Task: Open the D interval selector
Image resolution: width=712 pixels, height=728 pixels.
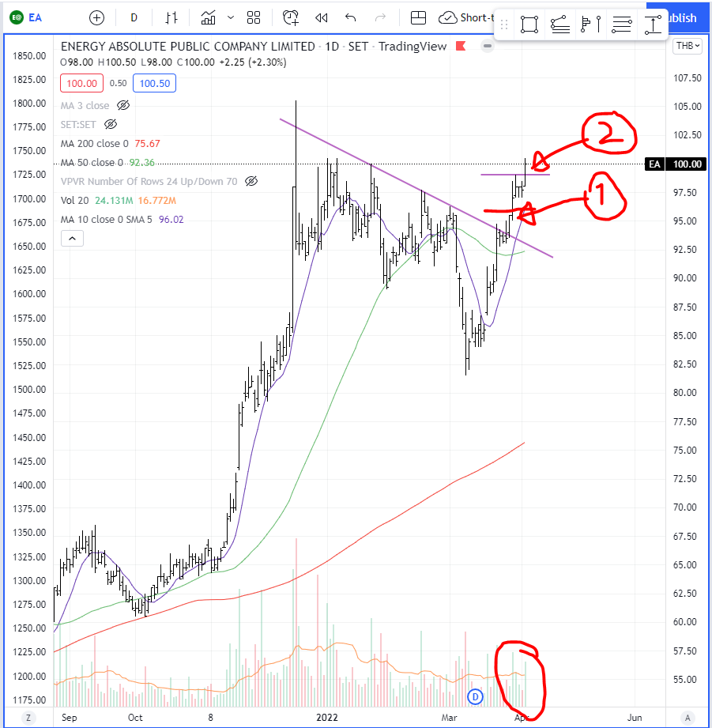Action: (x=134, y=17)
